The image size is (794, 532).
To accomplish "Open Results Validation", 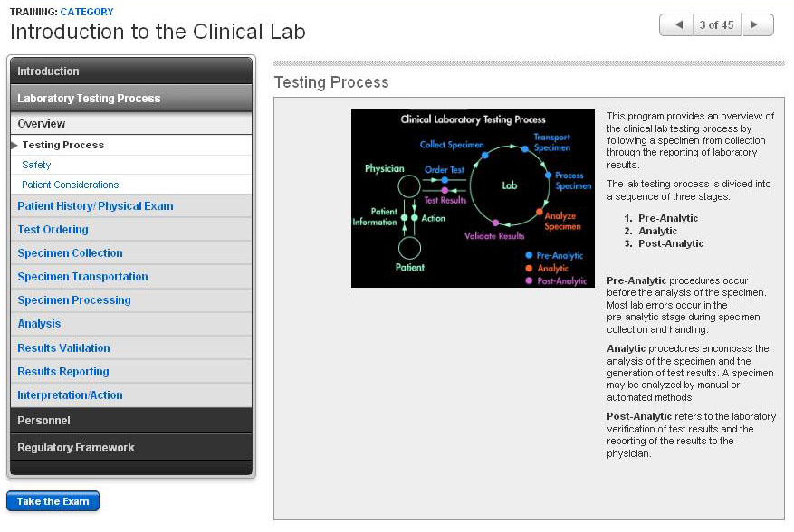I will 63,348.
